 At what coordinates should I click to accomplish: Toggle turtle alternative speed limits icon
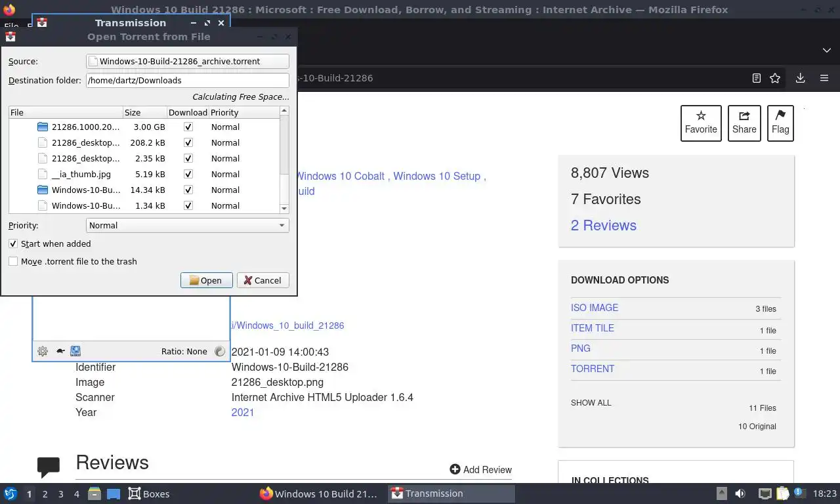(x=60, y=351)
